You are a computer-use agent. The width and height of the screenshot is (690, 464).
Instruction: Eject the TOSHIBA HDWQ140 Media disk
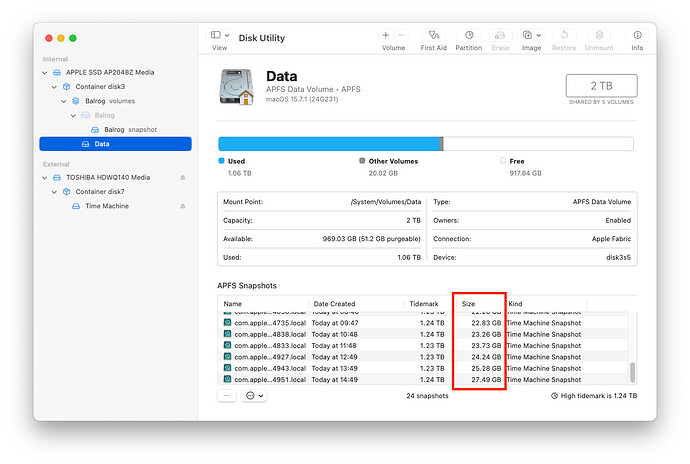(182, 178)
